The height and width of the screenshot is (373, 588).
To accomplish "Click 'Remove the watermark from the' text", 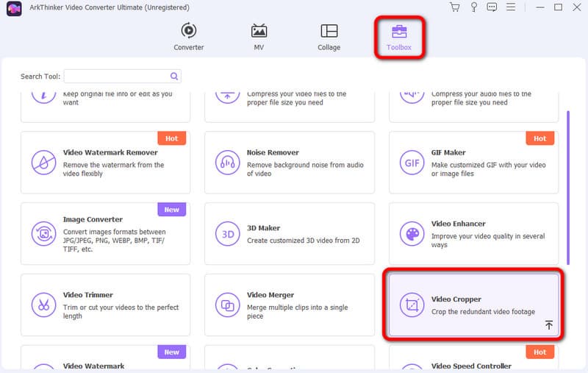I will [113, 165].
